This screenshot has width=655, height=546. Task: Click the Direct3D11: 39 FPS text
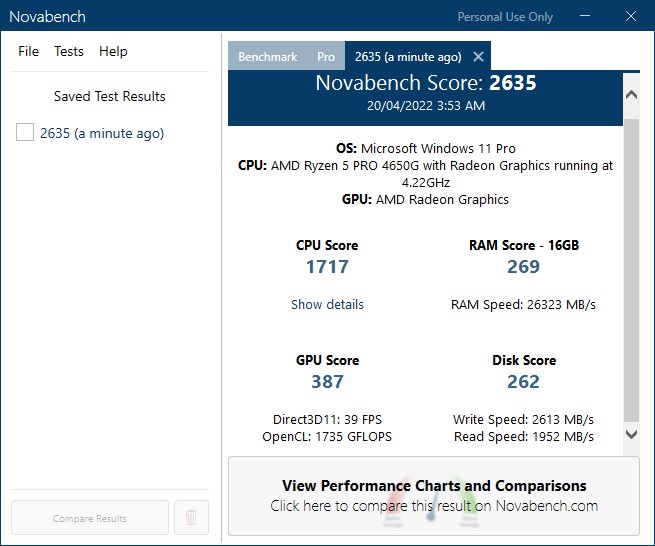327,419
